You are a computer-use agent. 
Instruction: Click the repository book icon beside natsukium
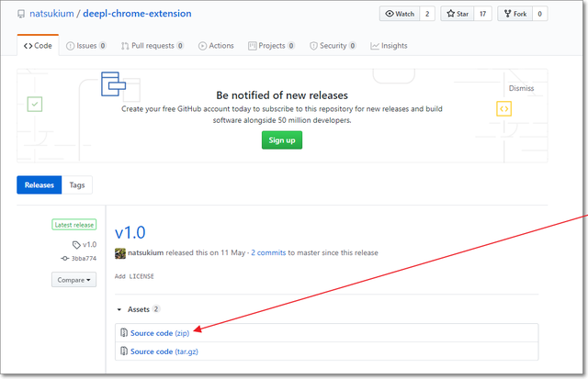[22, 15]
